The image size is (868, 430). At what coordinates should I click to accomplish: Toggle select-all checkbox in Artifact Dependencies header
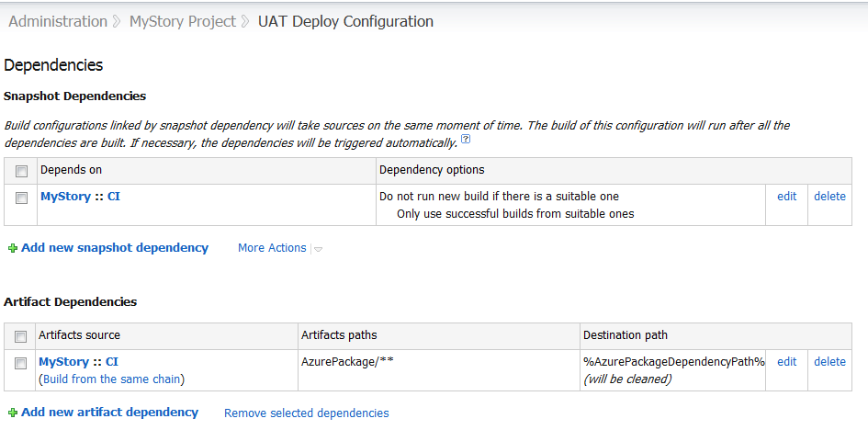point(21,336)
